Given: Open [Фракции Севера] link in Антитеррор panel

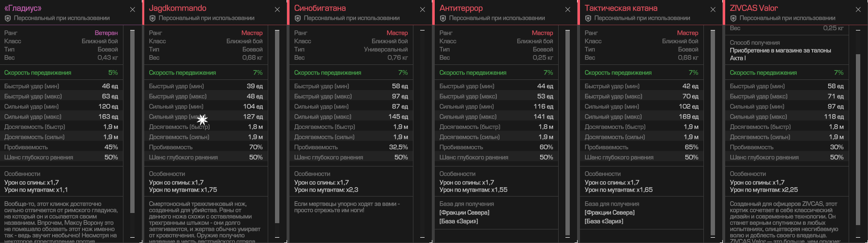Looking at the screenshot, I should coord(464,213).
